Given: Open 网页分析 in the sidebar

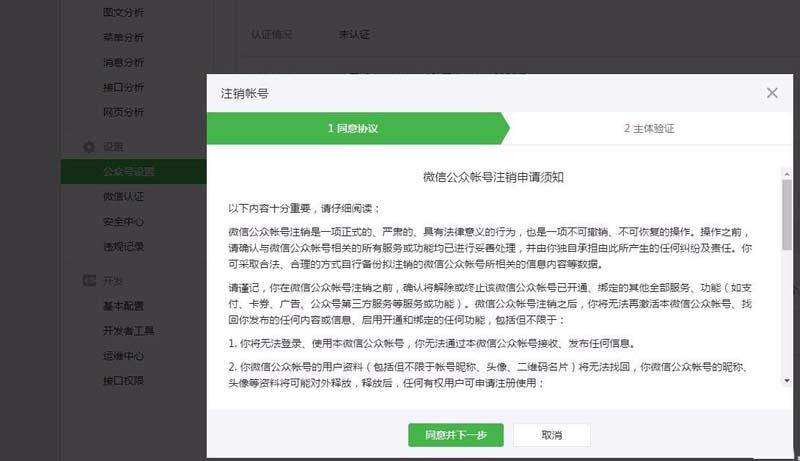Looking at the screenshot, I should 123,112.
